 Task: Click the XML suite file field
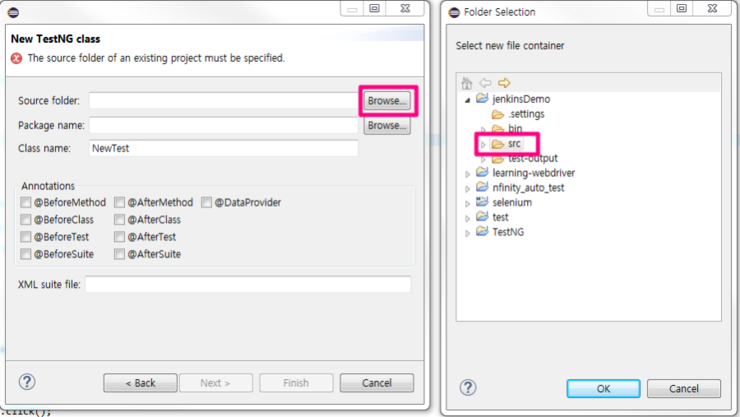click(248, 284)
